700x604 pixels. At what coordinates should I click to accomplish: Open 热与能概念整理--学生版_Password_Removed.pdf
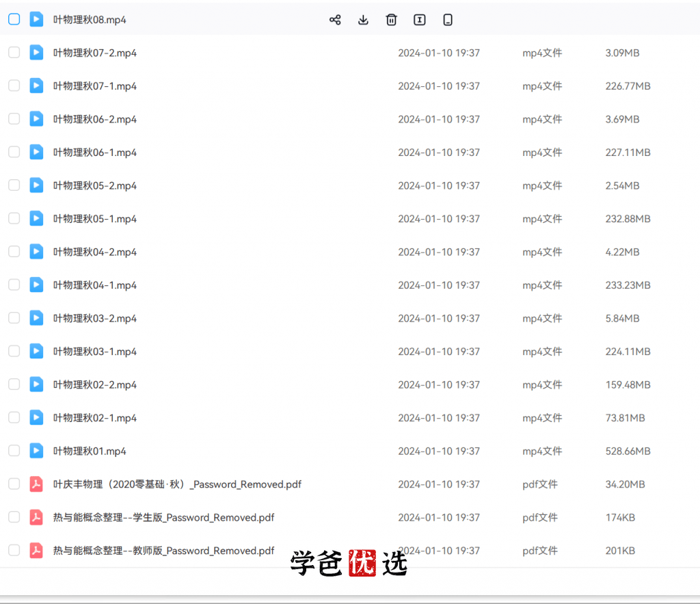[164, 517]
